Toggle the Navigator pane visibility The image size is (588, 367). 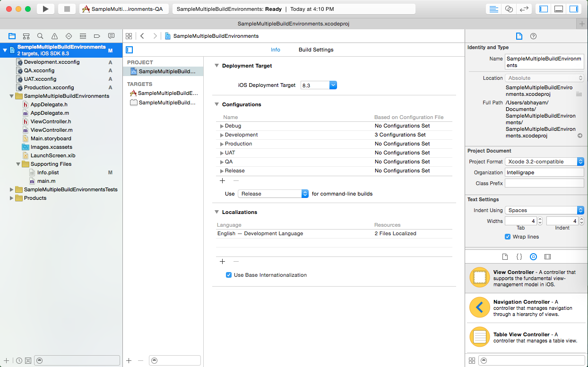[x=544, y=9]
